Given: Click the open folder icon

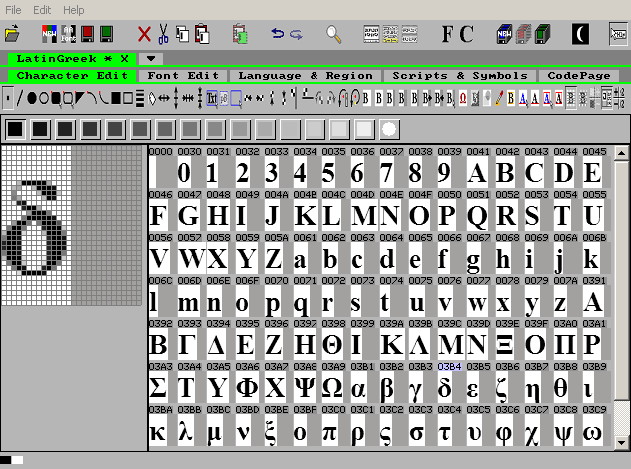Looking at the screenshot, I should 12,34.
